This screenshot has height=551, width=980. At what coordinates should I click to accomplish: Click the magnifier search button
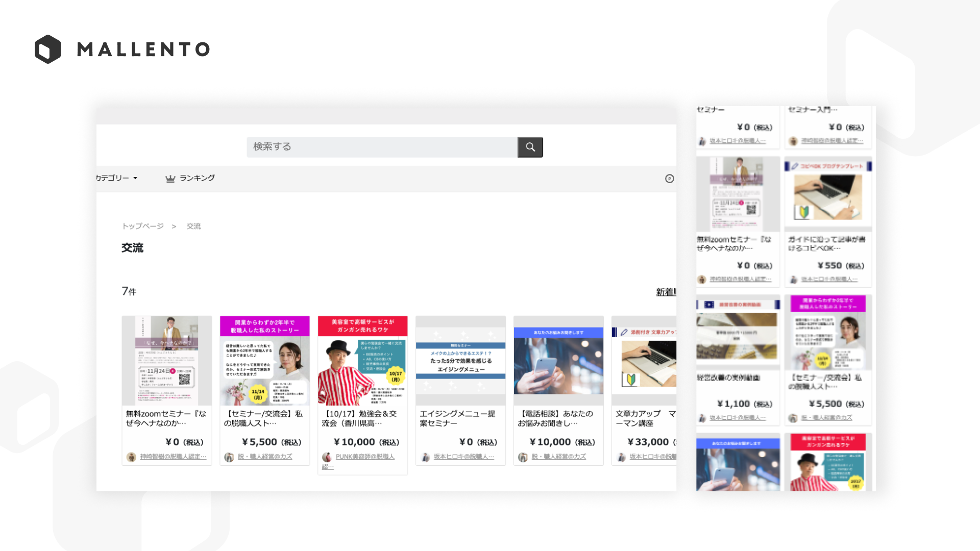(x=530, y=147)
